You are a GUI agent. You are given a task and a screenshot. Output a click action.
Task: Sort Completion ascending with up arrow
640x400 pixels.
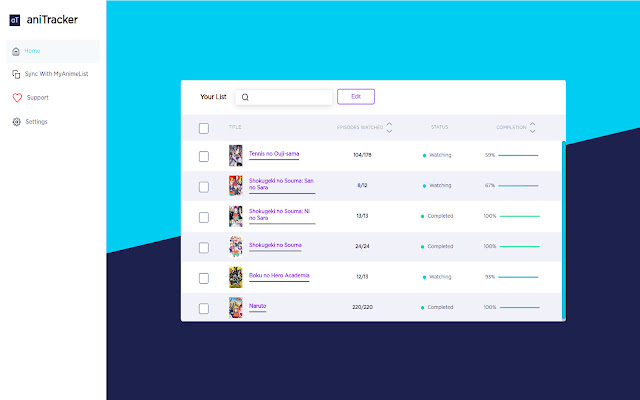pyautogui.click(x=532, y=124)
